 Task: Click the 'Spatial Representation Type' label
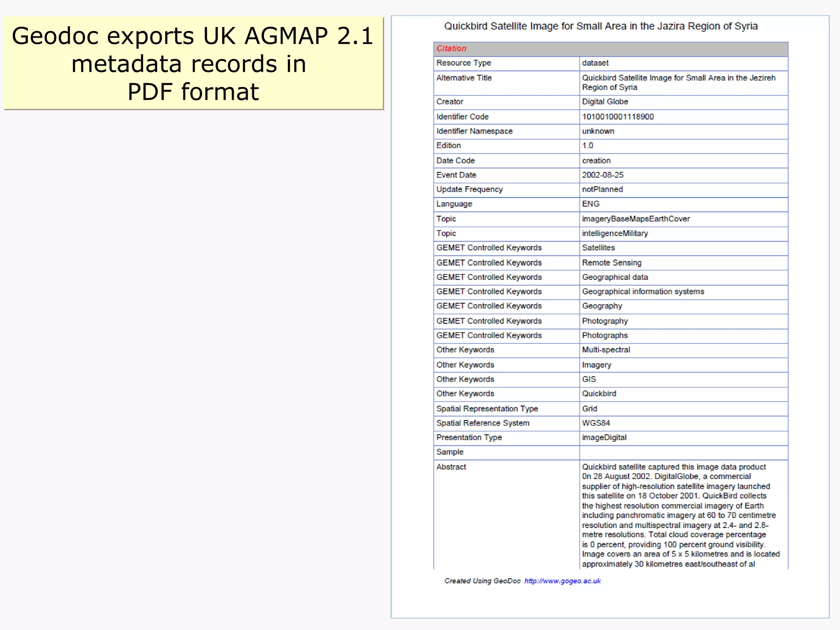[487, 409]
